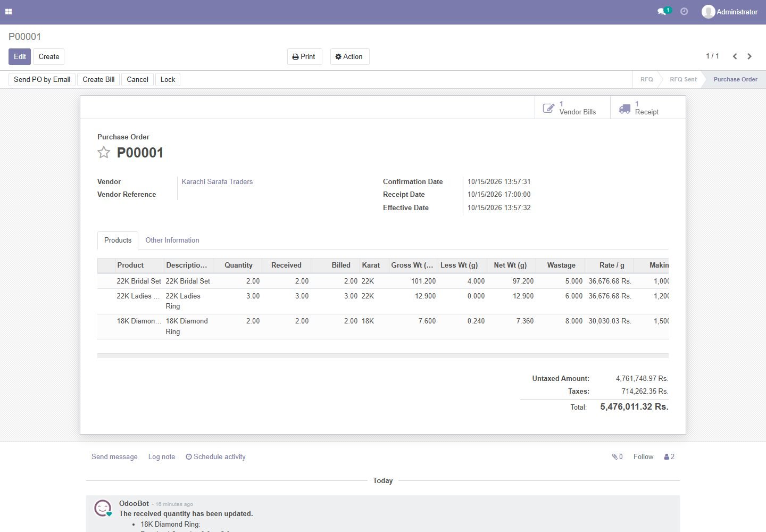766x532 pixels.
Task: Select the RFQ Sent status stage
Action: 682,79
